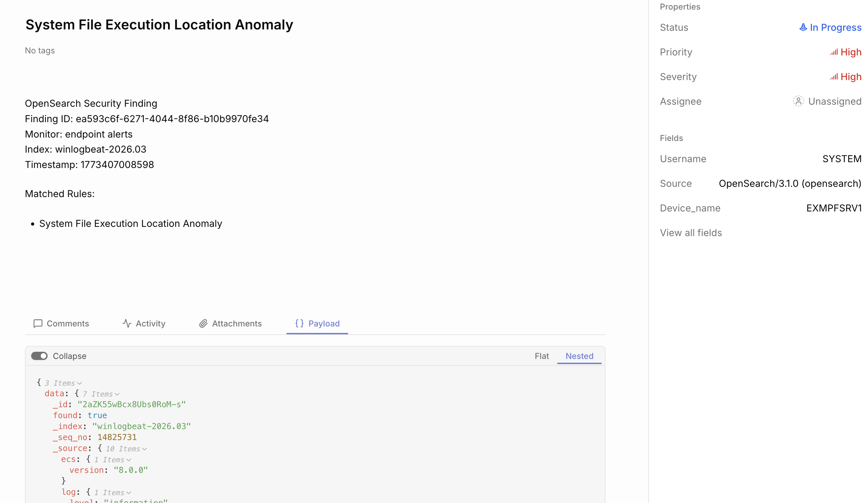The width and height of the screenshot is (868, 503).
Task: Click the In Progress status icon
Action: coord(803,27)
